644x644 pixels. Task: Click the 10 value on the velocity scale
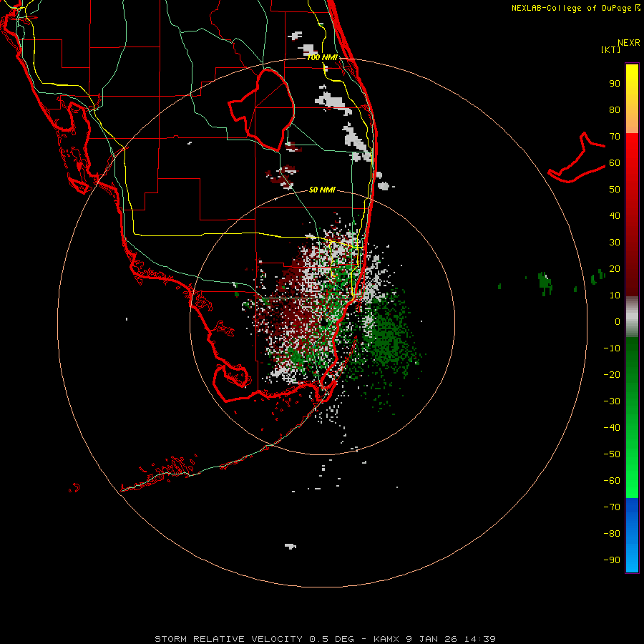(x=615, y=296)
